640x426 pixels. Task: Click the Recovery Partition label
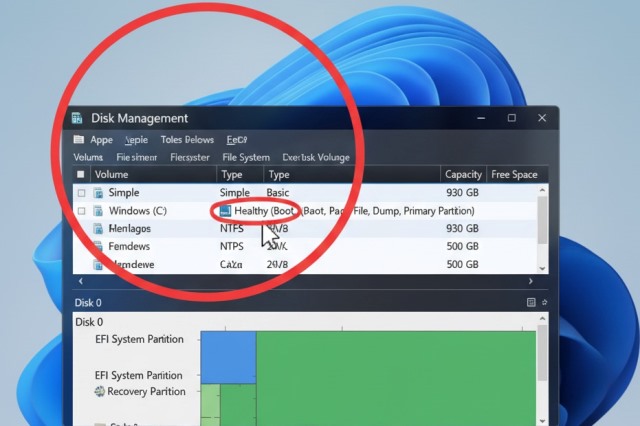[146, 391]
